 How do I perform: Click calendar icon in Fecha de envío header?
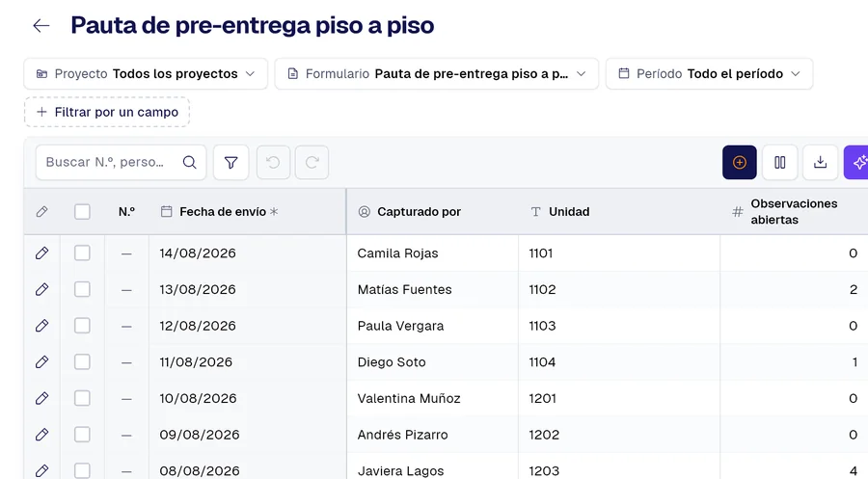(166, 211)
